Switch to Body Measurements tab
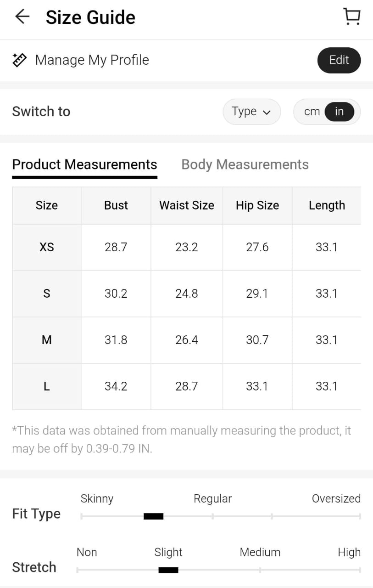The height and width of the screenshot is (588, 373). (x=245, y=164)
